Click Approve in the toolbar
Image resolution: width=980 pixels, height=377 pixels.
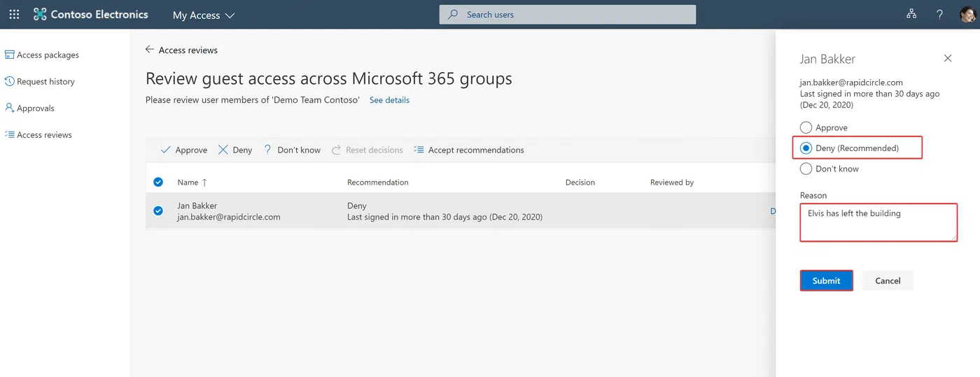pyautogui.click(x=184, y=150)
